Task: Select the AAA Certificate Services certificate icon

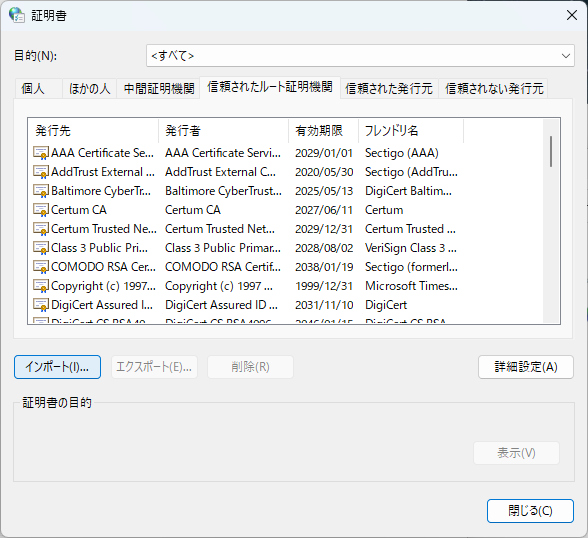Action: pos(41,153)
